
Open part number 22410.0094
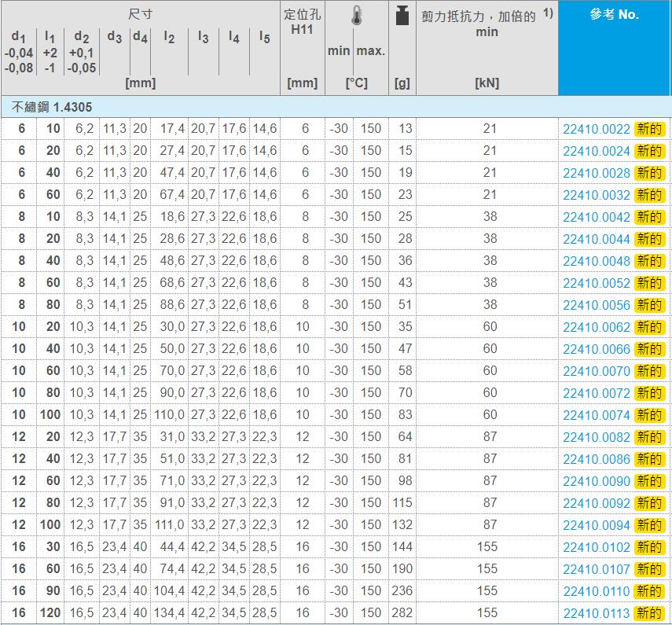(x=596, y=525)
